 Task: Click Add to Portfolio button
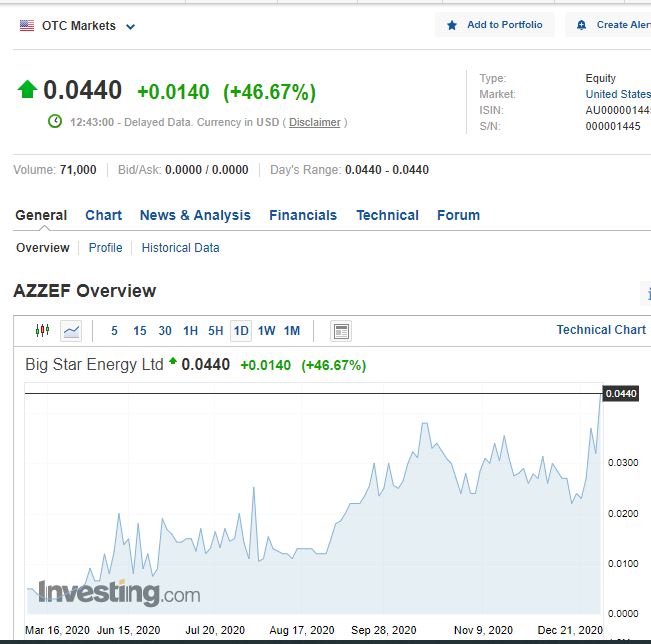point(494,25)
